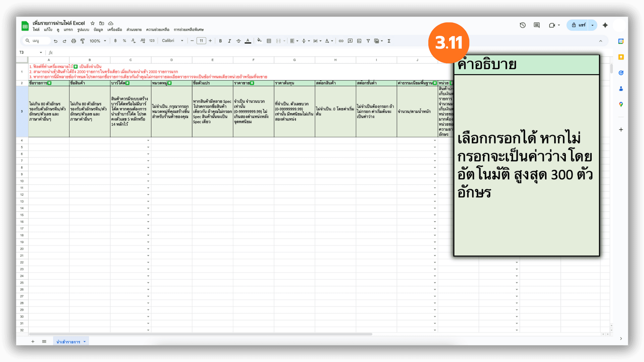The image size is (644, 362).
Task: Expand dropdown arrow in cell C4
Action: point(148,140)
